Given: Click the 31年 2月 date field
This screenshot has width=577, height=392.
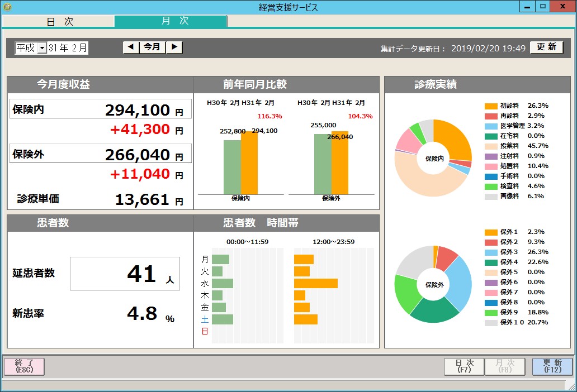Looking at the screenshot, I should point(67,48).
